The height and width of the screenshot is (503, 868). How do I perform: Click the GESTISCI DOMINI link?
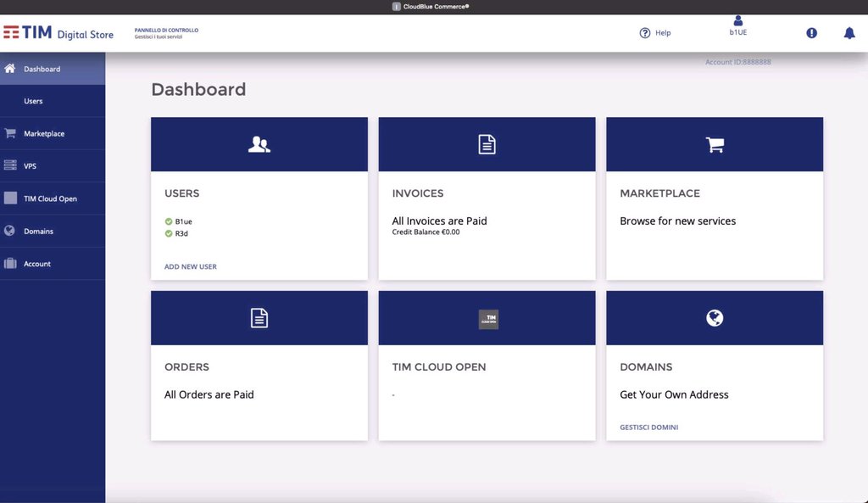pyautogui.click(x=648, y=428)
